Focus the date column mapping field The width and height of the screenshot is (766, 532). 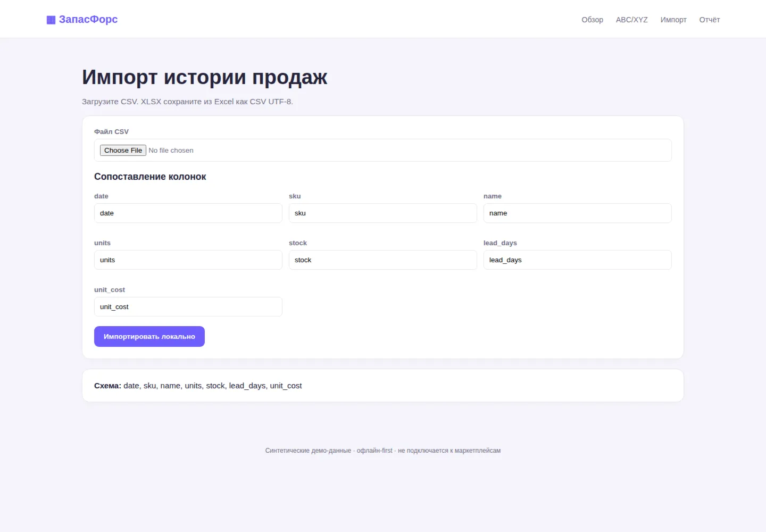[188, 213]
